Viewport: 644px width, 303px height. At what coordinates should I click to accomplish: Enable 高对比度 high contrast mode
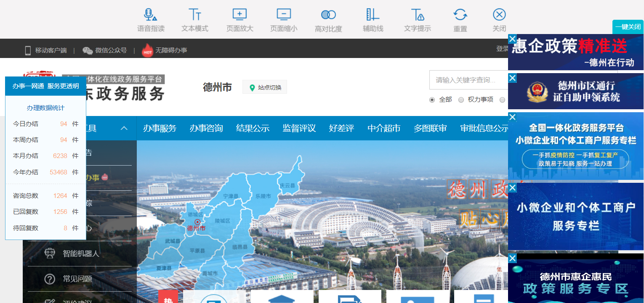(328, 19)
